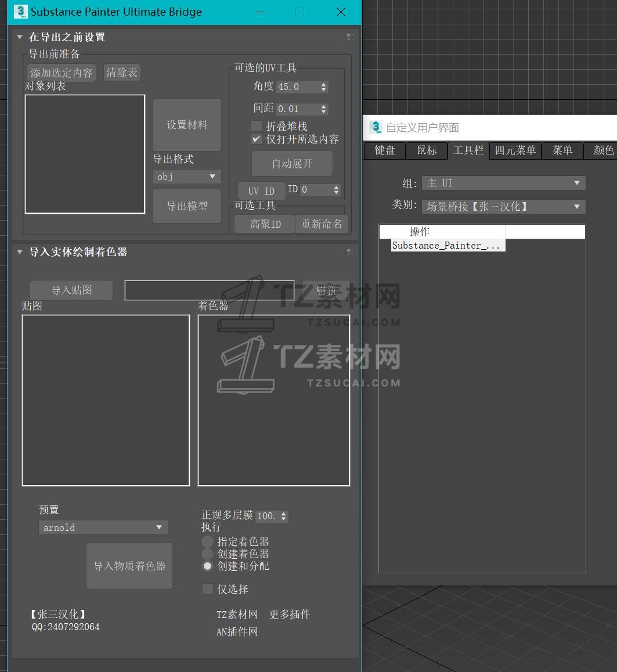Click inside the 贴图 list box
The image size is (617, 672).
(106, 400)
